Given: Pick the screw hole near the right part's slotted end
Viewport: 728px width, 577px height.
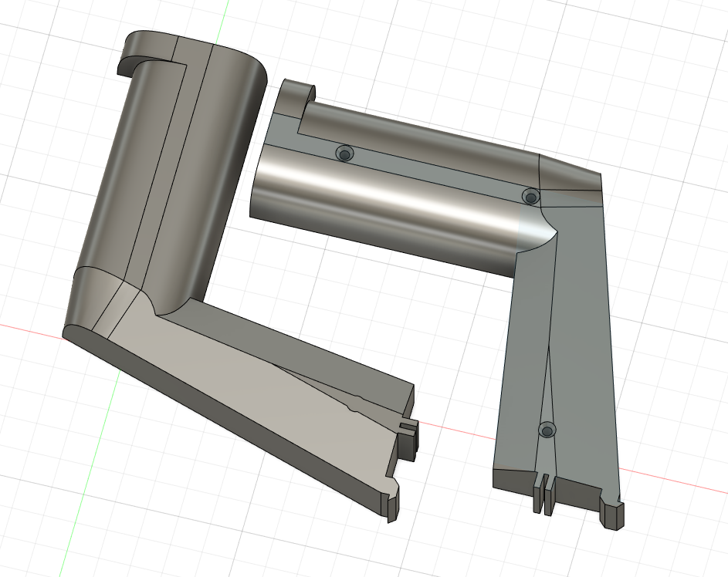Looking at the screenshot, I should coord(547,430).
